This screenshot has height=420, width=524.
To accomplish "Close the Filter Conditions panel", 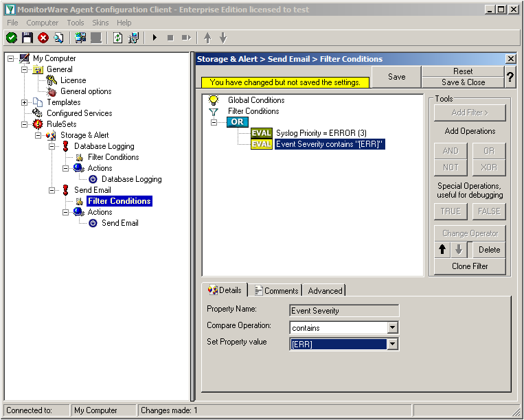I will pyautogui.click(x=511, y=59).
